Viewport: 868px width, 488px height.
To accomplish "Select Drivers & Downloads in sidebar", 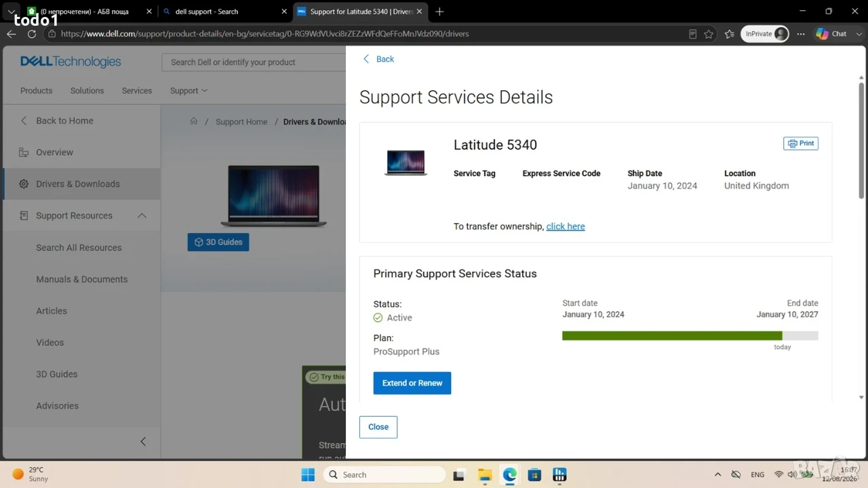I will coord(81,184).
